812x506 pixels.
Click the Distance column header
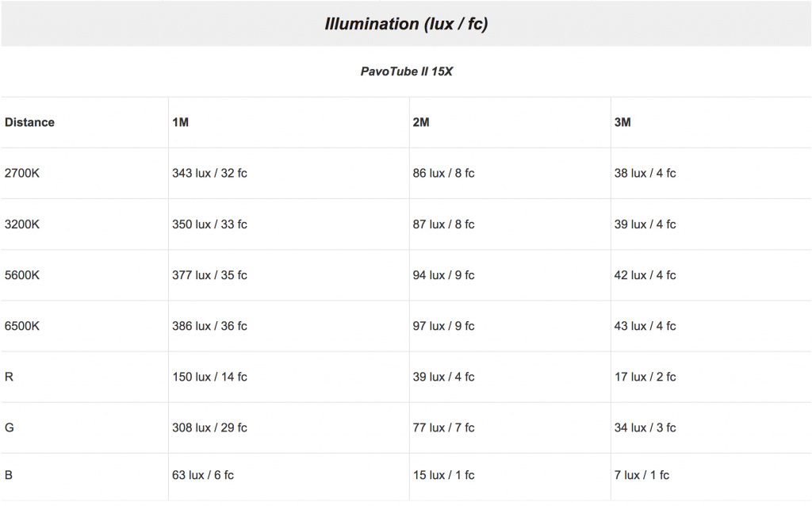coord(29,122)
